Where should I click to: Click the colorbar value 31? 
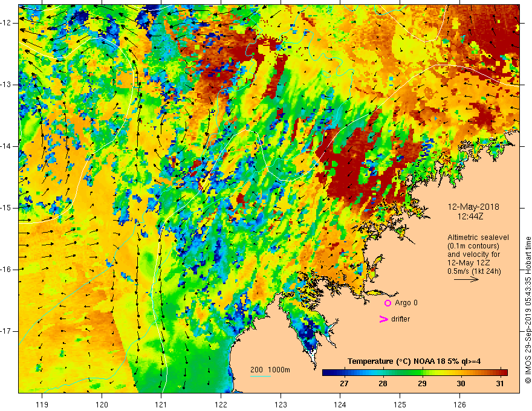point(499,384)
